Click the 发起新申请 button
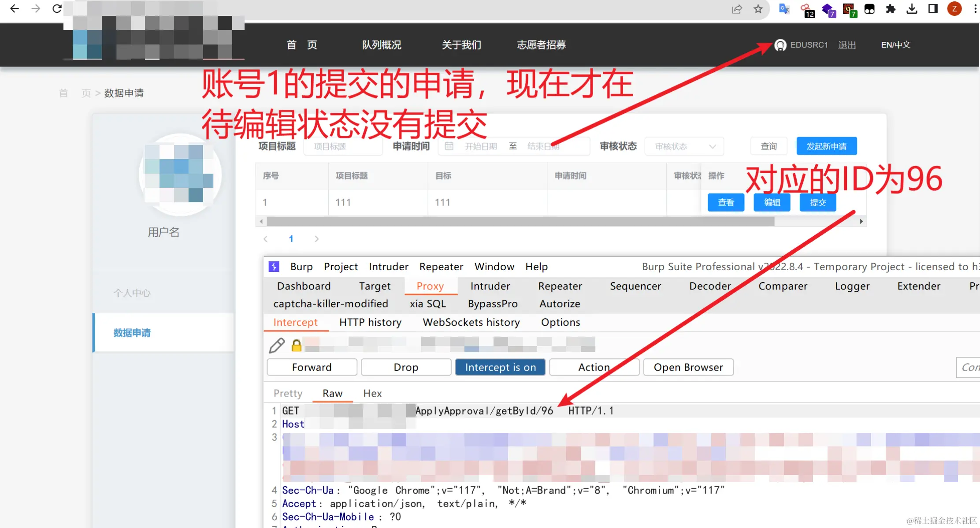The height and width of the screenshot is (528, 980). coord(826,146)
